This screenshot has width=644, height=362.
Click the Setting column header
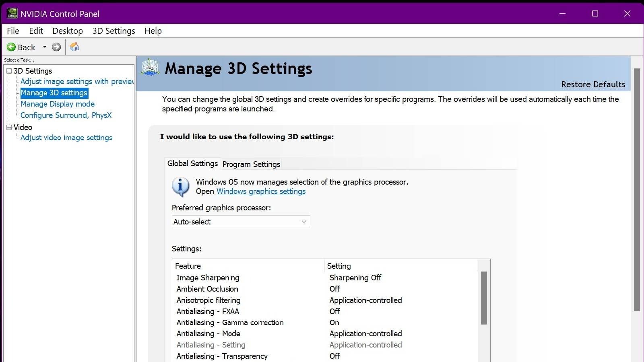[401, 266]
